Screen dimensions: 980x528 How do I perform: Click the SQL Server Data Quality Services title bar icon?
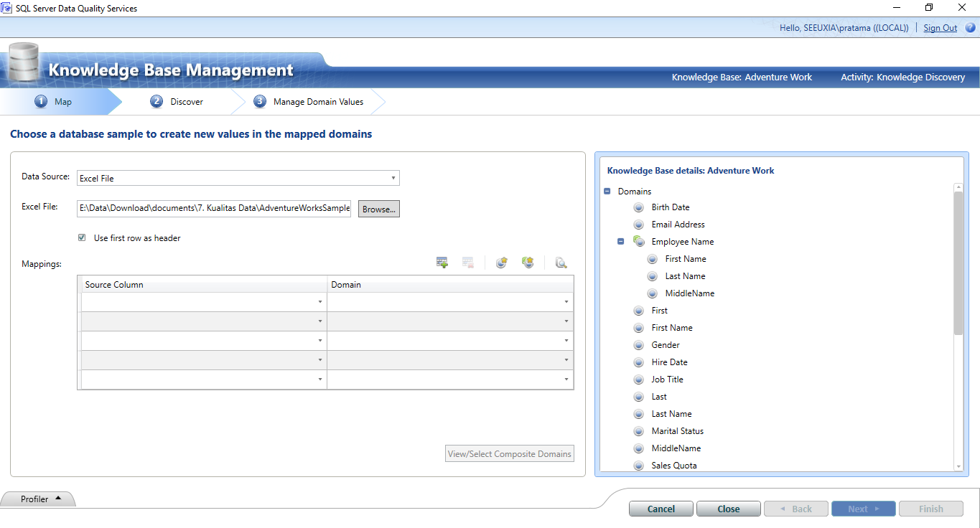[x=7, y=8]
